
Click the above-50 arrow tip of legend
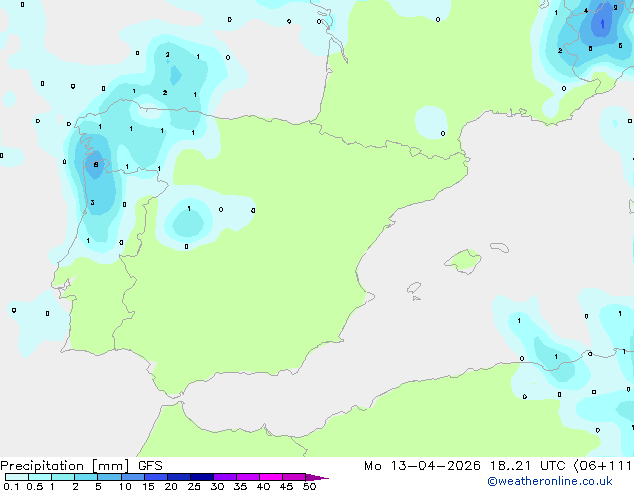(317, 477)
